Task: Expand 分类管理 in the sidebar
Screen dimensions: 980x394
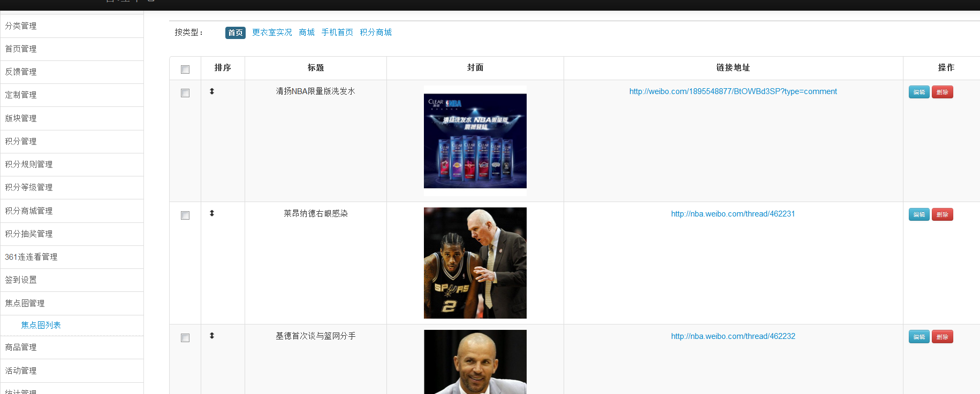Action: point(72,26)
